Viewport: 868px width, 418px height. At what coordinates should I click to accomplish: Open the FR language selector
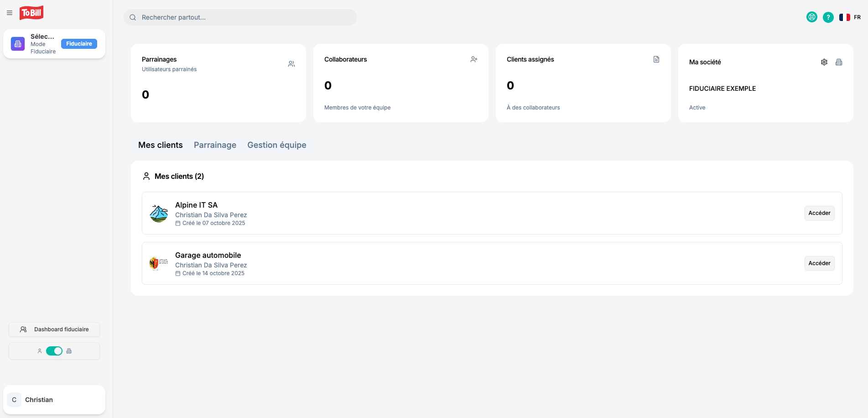(850, 17)
